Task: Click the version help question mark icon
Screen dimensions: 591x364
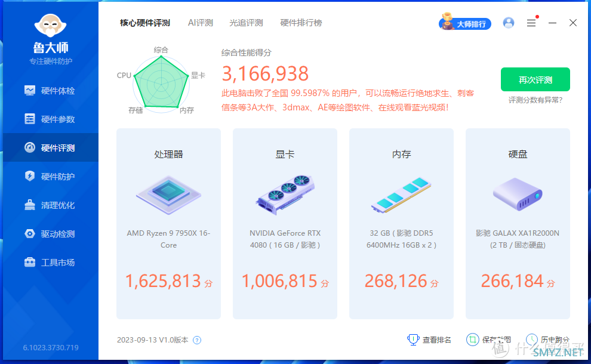Action: click(197, 340)
